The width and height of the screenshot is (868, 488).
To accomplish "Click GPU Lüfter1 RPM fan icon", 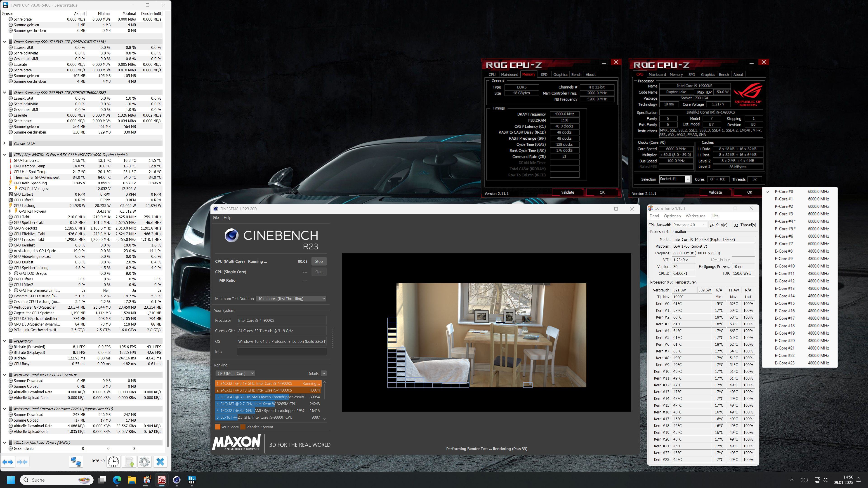I will 10,194.
